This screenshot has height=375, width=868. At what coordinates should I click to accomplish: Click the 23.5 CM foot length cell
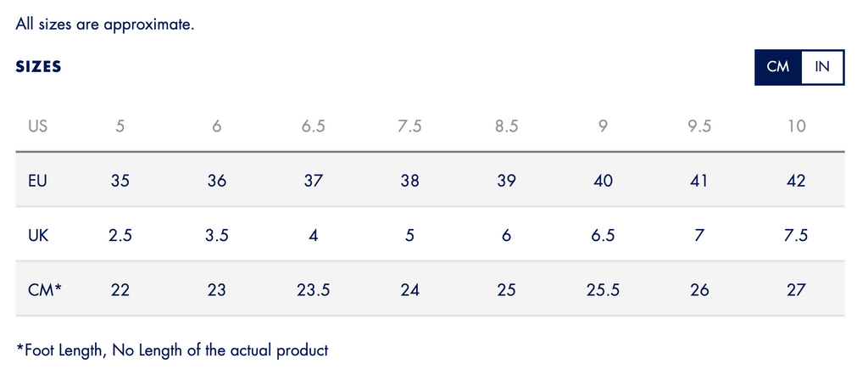(313, 289)
